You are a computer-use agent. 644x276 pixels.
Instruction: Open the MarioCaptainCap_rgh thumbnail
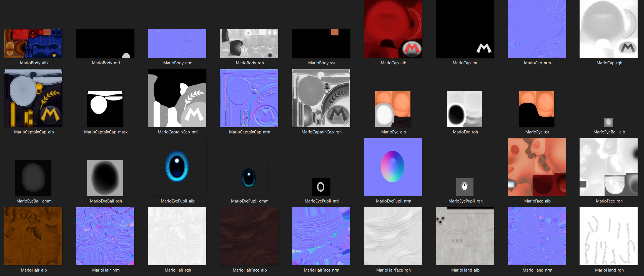coord(321,98)
